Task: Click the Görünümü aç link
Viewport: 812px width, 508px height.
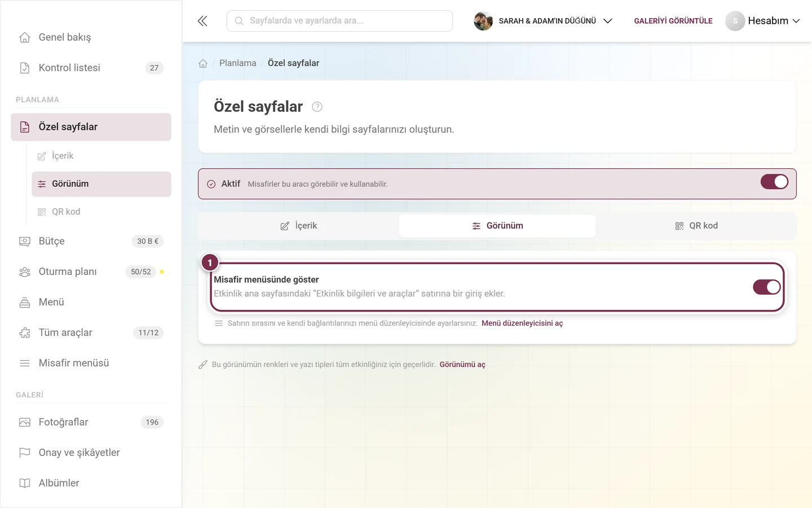Action: click(x=462, y=365)
